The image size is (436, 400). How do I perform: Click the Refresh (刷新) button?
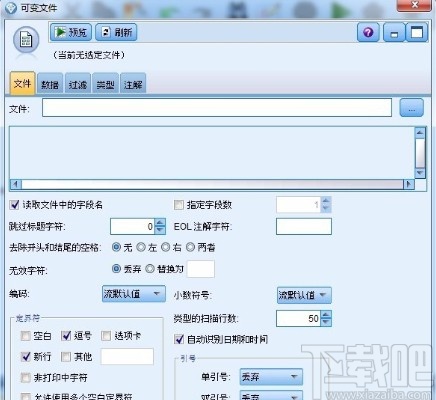[x=116, y=32]
